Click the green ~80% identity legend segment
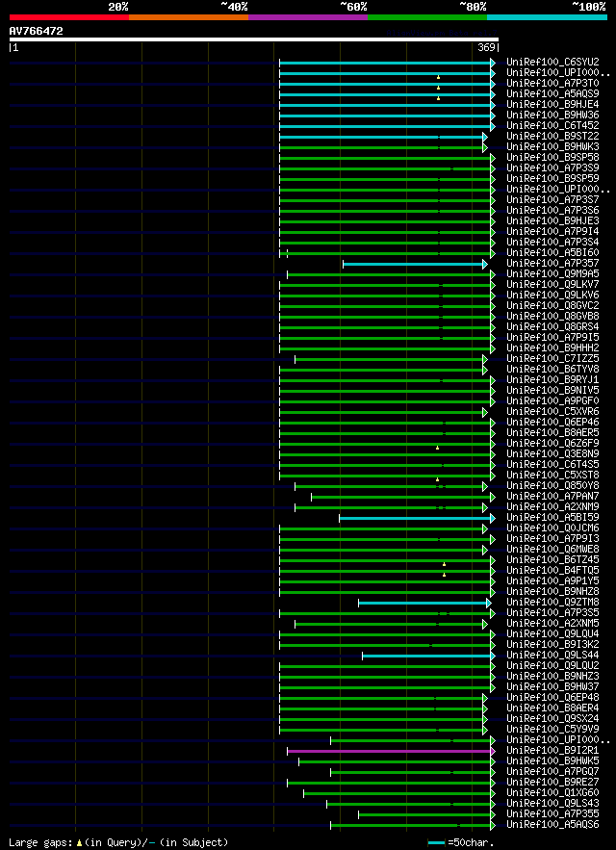The width and height of the screenshot is (616, 850). click(427, 17)
